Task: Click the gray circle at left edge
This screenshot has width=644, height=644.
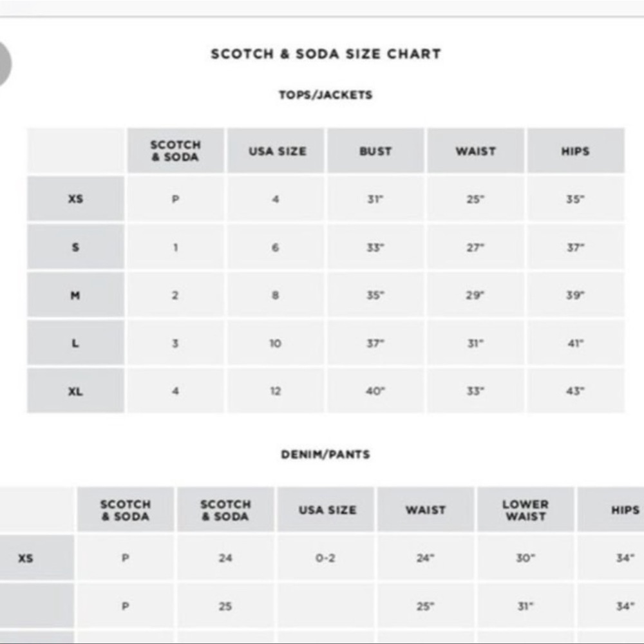Action: (4, 64)
